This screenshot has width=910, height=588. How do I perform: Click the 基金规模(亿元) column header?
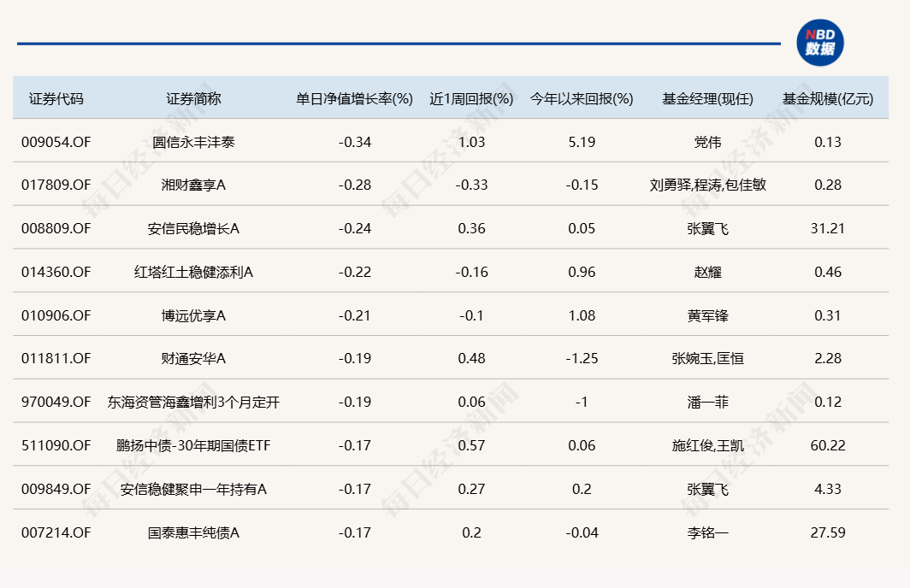point(828,98)
